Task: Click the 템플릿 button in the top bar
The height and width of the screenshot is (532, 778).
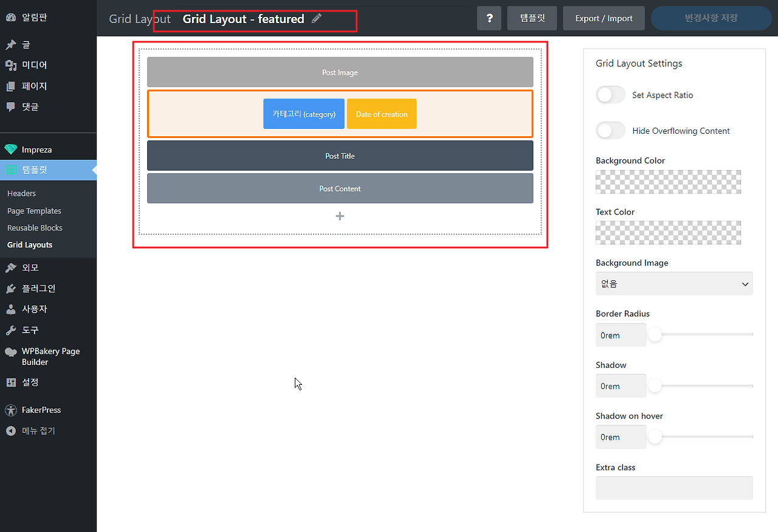Action: point(532,18)
